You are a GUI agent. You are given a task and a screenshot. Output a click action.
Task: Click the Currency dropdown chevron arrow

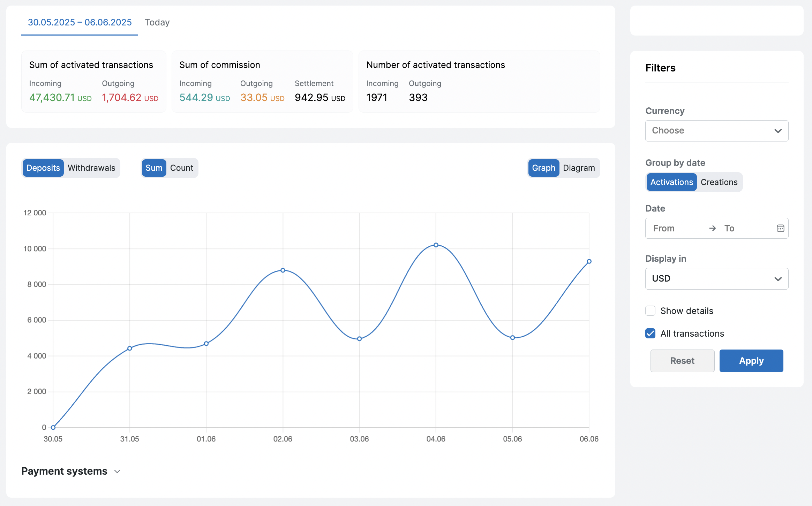coord(778,131)
